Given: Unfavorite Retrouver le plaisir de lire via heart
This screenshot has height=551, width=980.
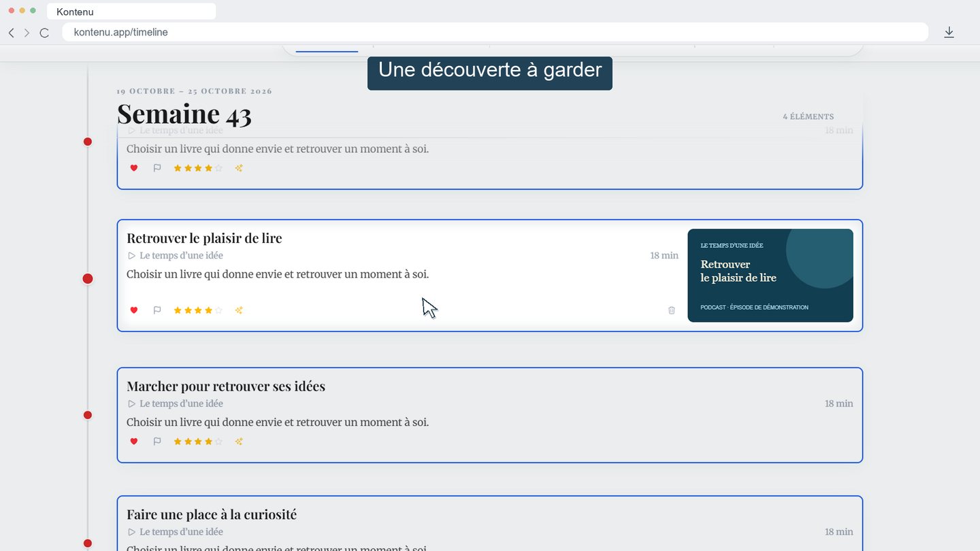Looking at the screenshot, I should coord(134,310).
